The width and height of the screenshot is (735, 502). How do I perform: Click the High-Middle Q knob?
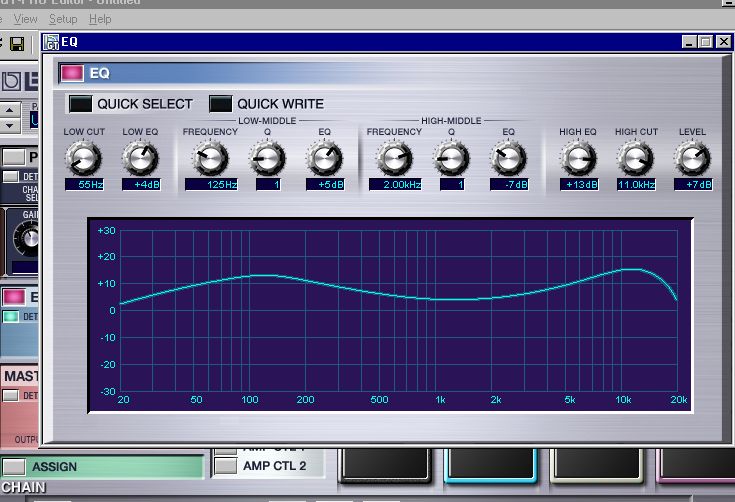coord(452,158)
